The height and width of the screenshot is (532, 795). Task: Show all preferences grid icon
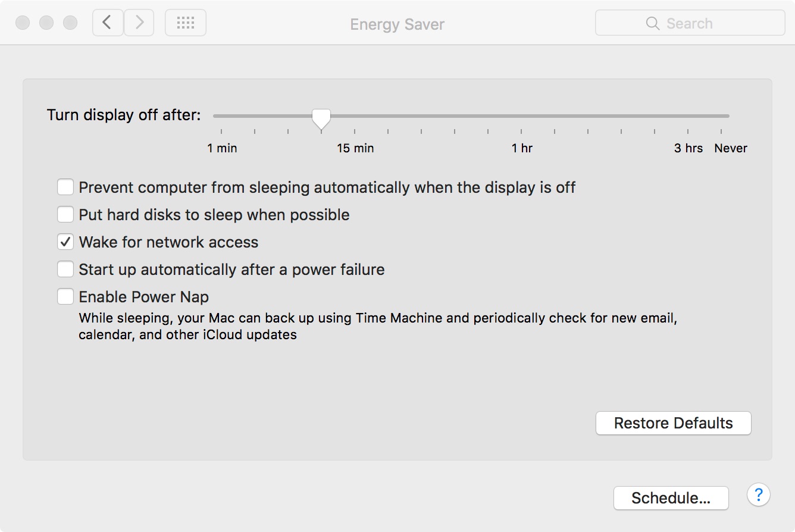pyautogui.click(x=186, y=23)
